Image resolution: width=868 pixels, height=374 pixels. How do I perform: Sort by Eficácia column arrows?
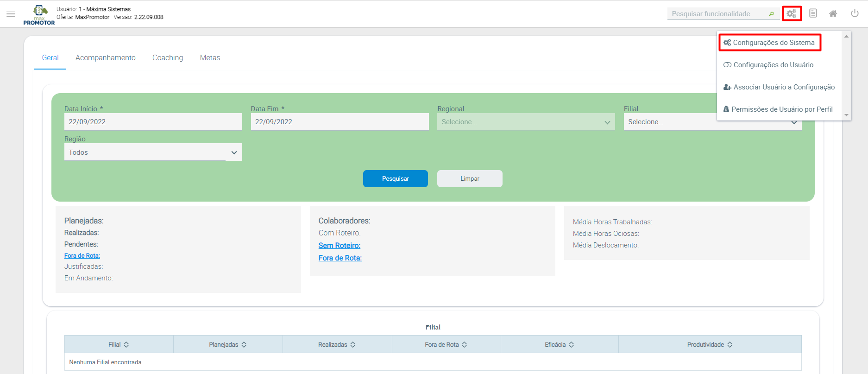point(571,345)
